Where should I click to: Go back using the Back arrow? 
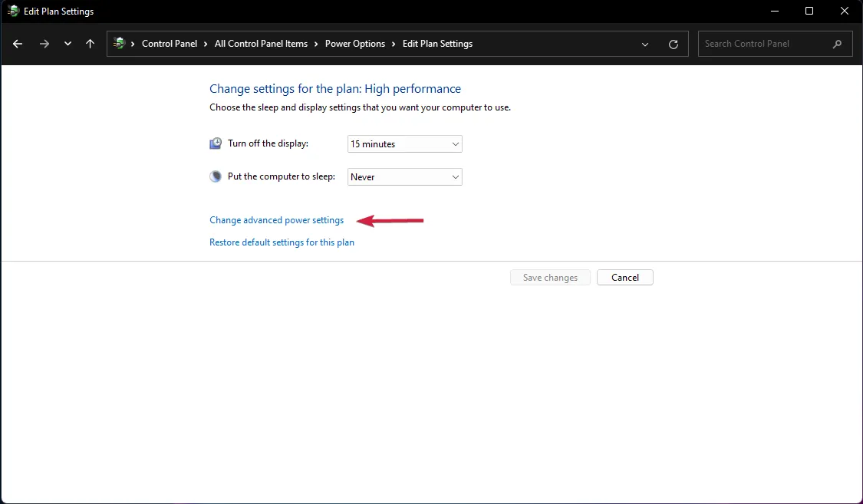tap(18, 44)
